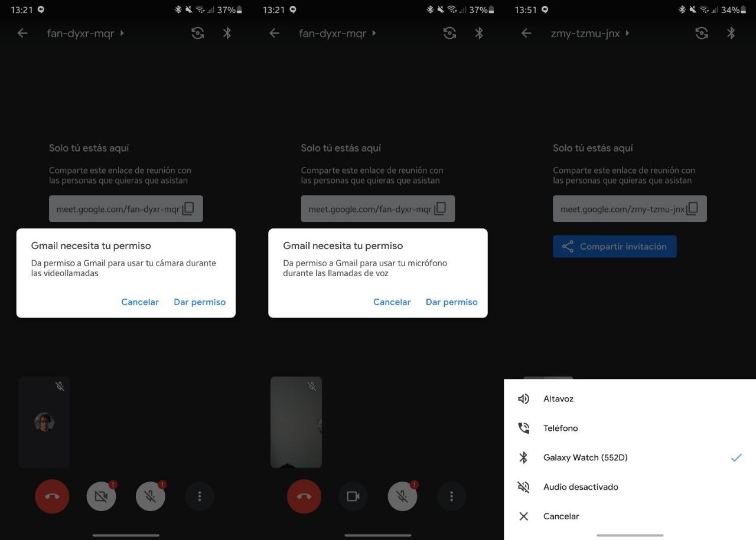The width and height of the screenshot is (756, 540).
Task: Copy the meeting link in the microphone permission screen
Action: [x=441, y=209]
